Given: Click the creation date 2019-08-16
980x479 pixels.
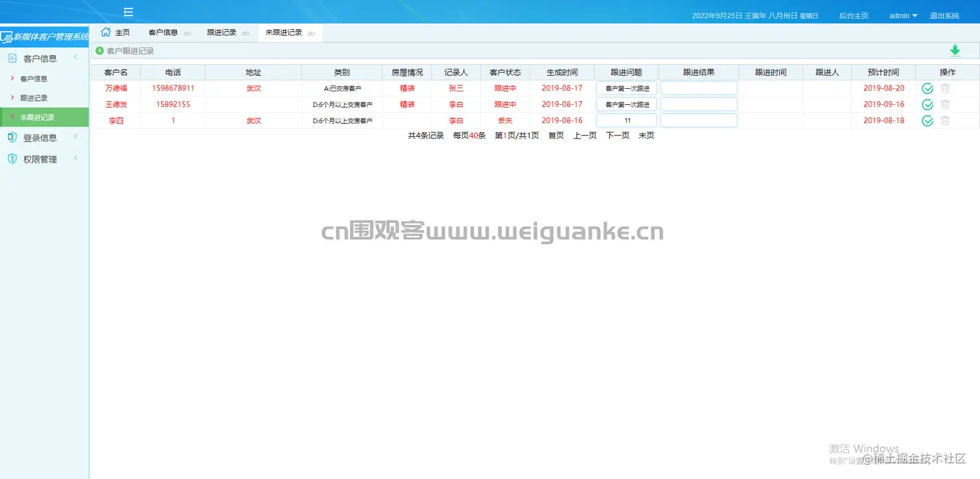Looking at the screenshot, I should point(562,121).
